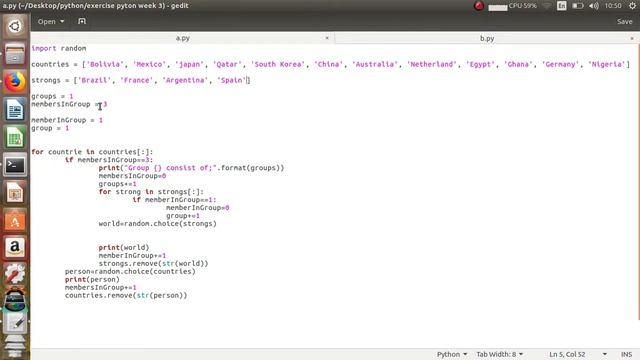Click 'Brazil' in the strongs list
640x360 pixels.
coord(94,80)
